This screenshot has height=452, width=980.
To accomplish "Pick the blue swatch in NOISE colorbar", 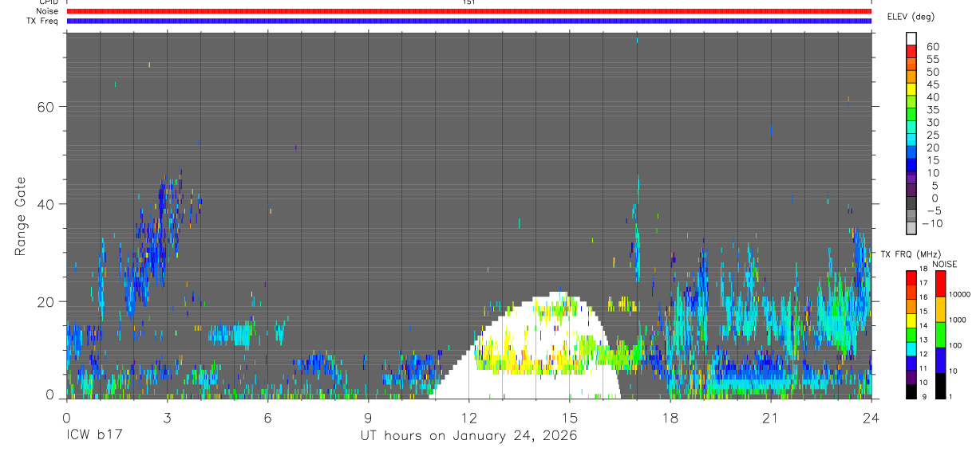I will click(940, 360).
